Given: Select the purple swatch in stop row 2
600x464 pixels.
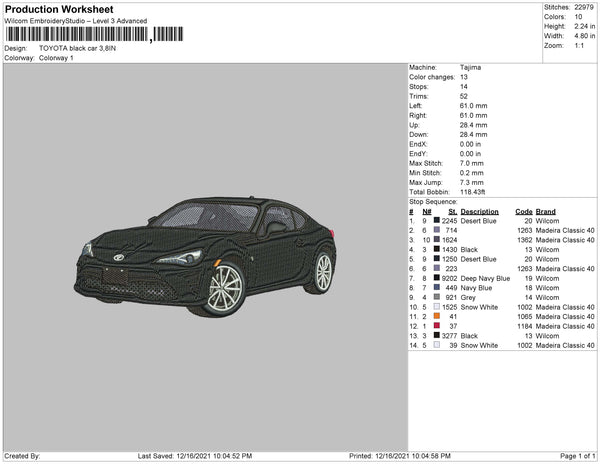Looking at the screenshot, I should click(x=437, y=230).
